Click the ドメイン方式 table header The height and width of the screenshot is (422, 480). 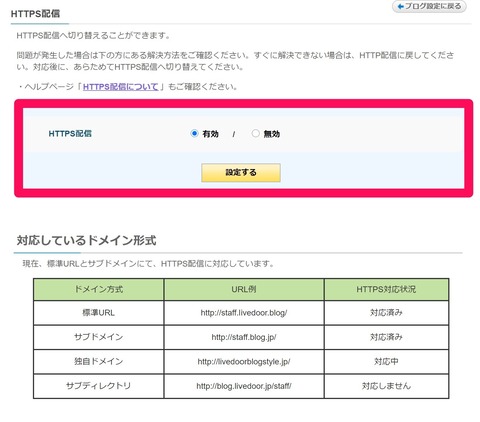coord(99,289)
